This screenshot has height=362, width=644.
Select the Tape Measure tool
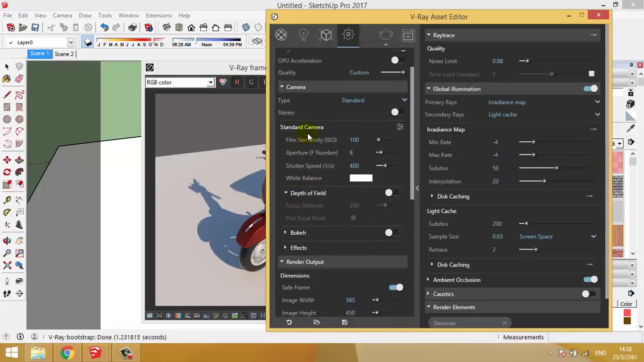[7, 200]
